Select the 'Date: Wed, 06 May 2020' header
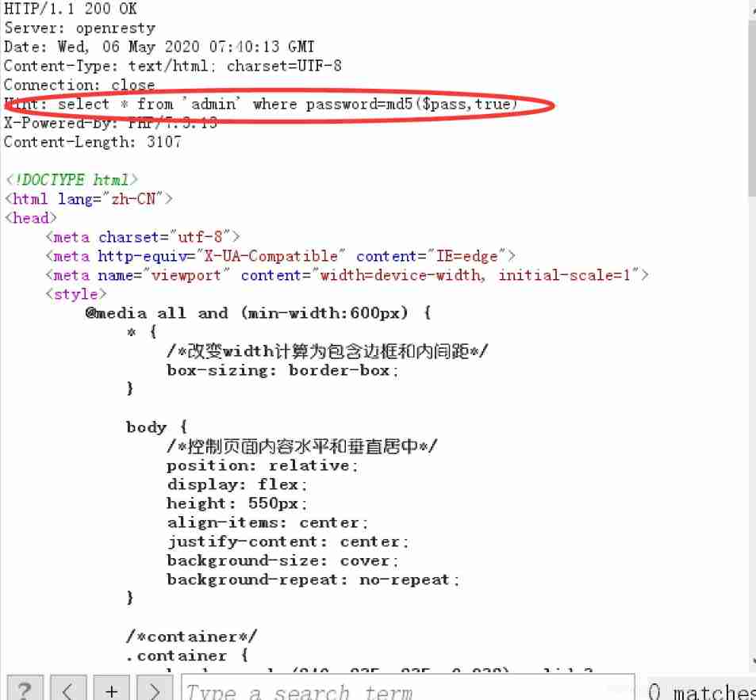 click(159, 47)
